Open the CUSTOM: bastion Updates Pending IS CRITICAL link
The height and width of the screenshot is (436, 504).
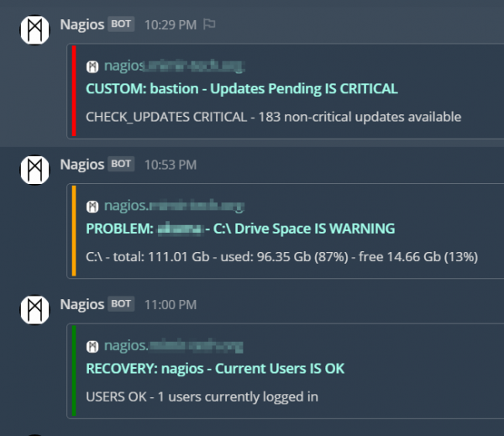pos(241,88)
